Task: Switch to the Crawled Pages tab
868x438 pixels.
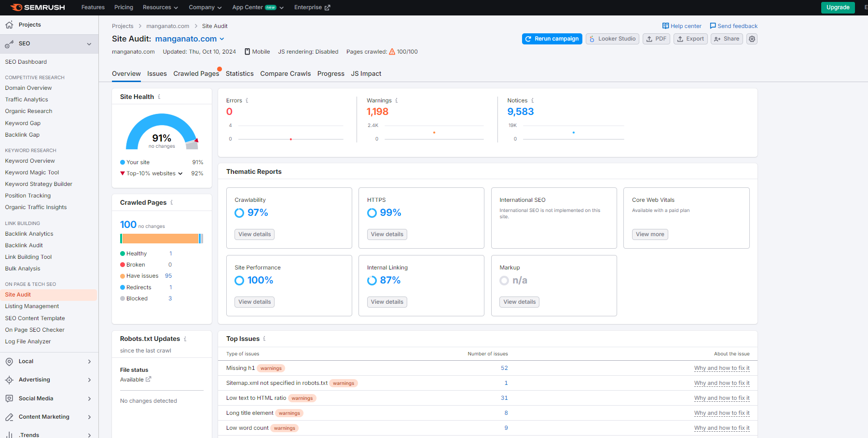Action: (x=196, y=74)
